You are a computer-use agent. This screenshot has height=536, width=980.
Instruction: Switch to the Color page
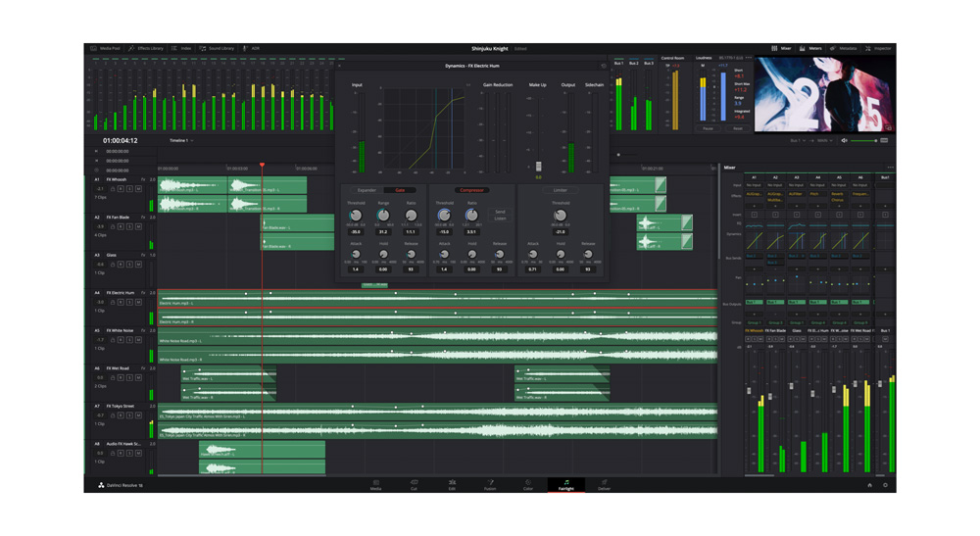click(x=527, y=484)
